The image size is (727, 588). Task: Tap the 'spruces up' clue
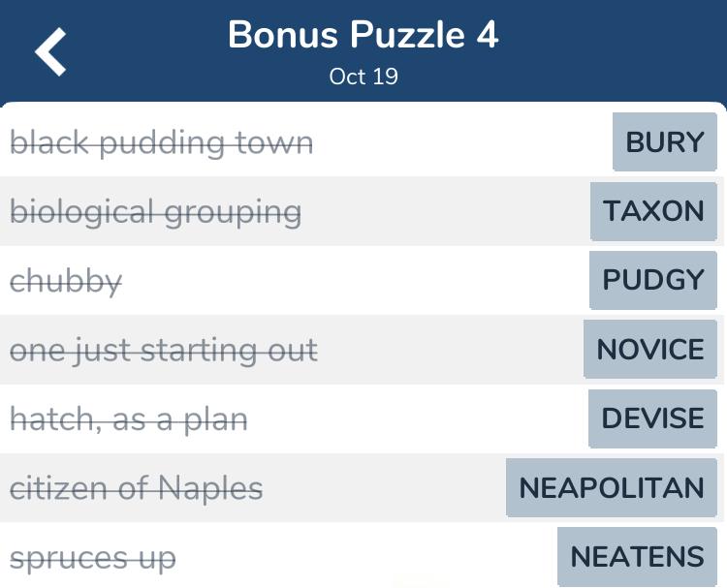point(93,558)
